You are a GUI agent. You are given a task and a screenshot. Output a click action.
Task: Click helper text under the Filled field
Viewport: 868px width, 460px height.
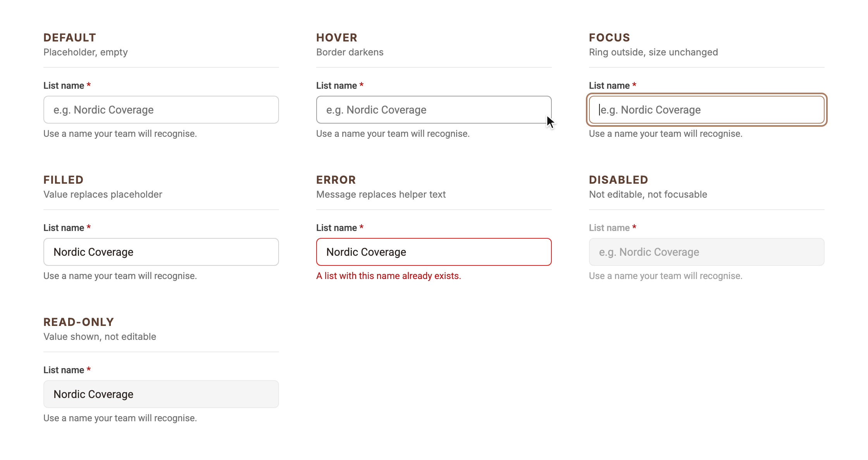[120, 276]
